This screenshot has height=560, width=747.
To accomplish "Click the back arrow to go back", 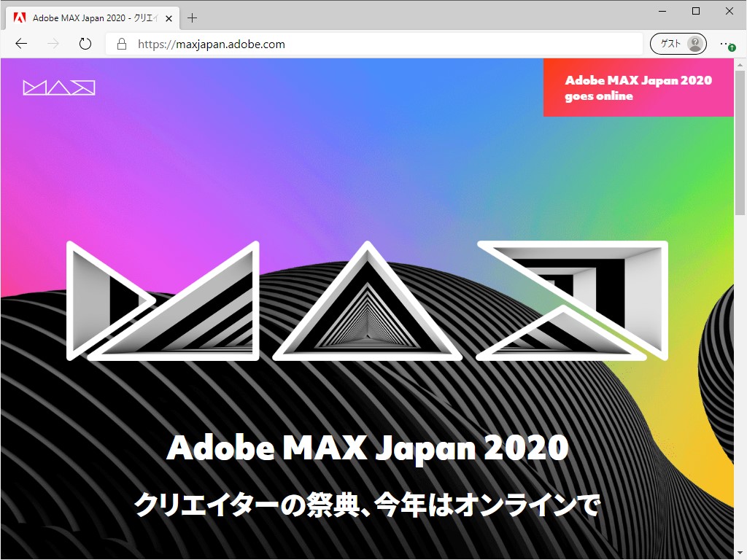I will click(20, 44).
